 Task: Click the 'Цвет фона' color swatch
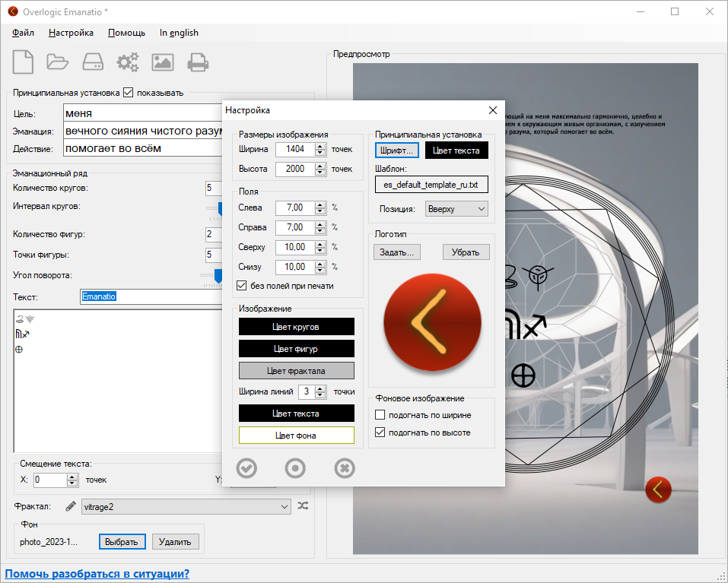(297, 436)
